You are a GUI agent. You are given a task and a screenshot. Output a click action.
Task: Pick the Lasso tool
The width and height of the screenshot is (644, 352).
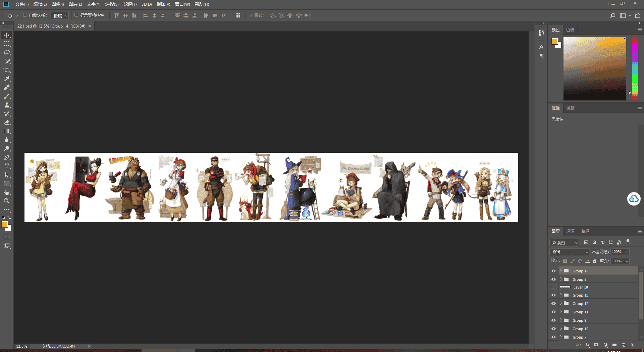(x=7, y=52)
